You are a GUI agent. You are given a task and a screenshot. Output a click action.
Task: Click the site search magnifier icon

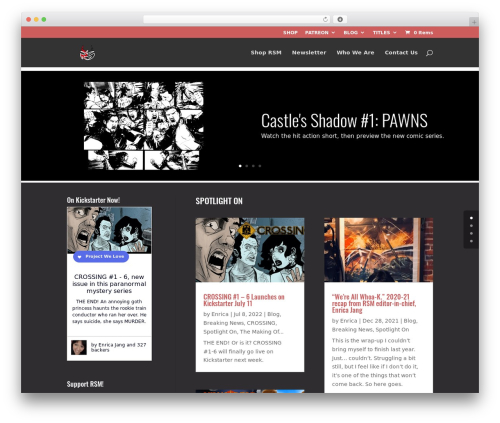(x=429, y=53)
